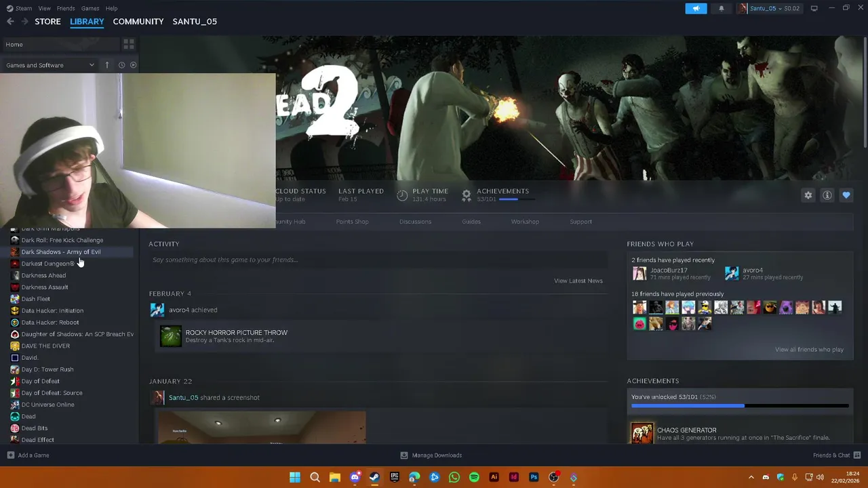Select Dash Fleet in the library list
Screen dimensions: 868x488
[35, 299]
